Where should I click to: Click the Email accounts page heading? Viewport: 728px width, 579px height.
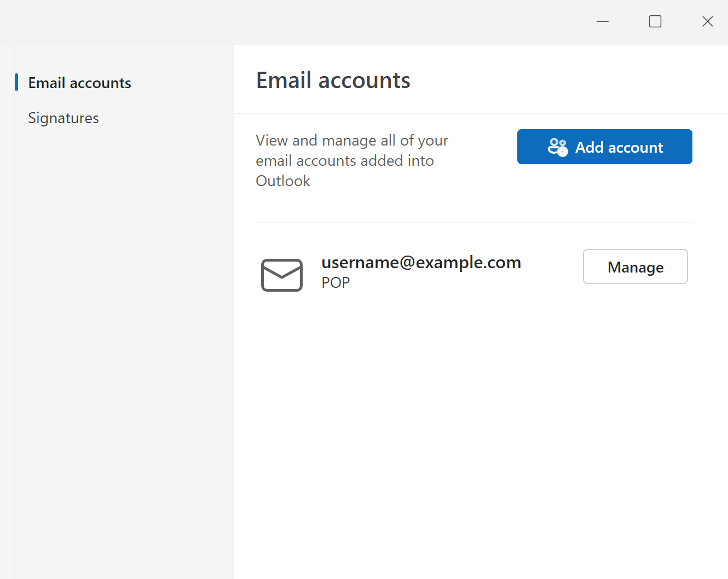333,80
